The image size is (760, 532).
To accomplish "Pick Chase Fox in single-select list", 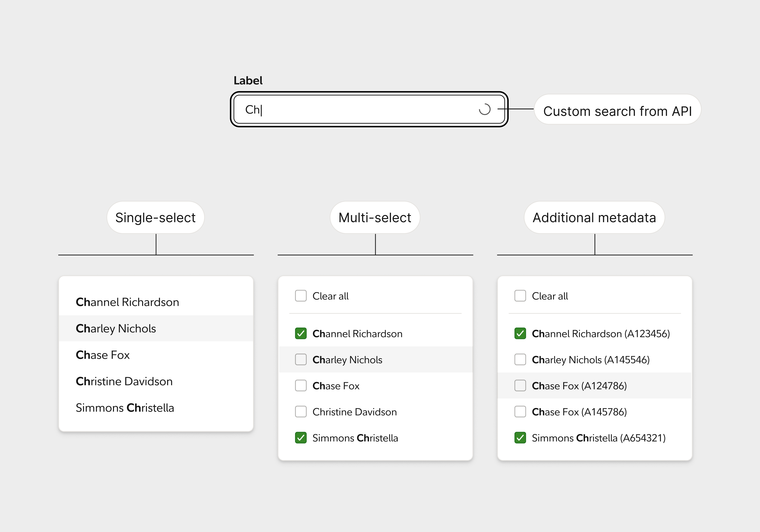I will tap(103, 355).
